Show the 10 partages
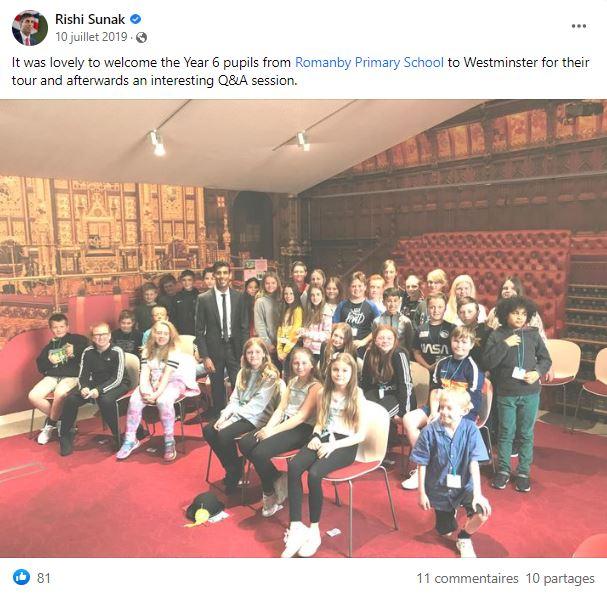Viewport: 607px width, 596px height. (x=560, y=578)
